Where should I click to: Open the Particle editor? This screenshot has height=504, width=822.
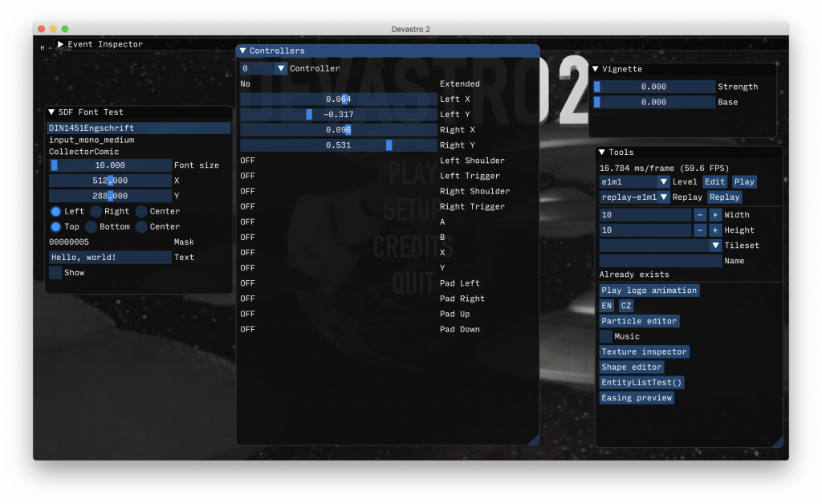pyautogui.click(x=639, y=321)
